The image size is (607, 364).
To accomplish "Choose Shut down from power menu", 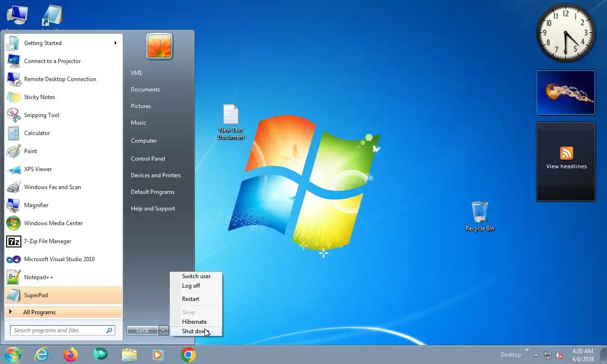I will tap(196, 331).
